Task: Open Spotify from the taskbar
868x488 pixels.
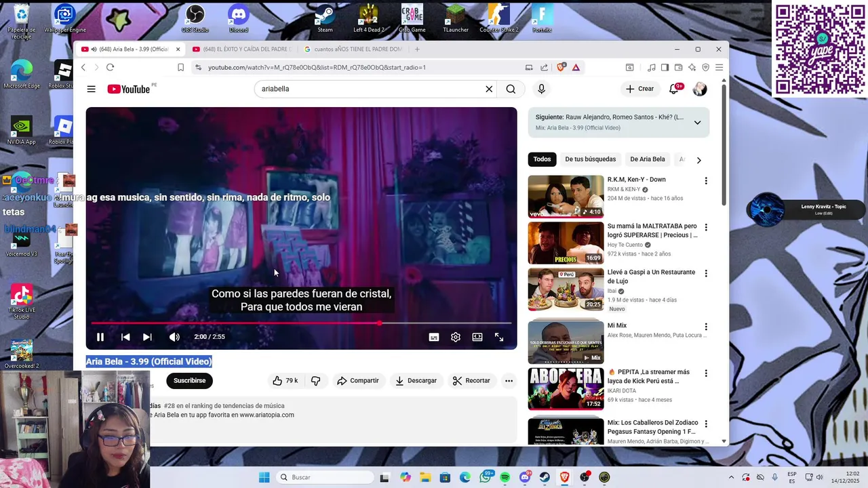Action: point(505,477)
